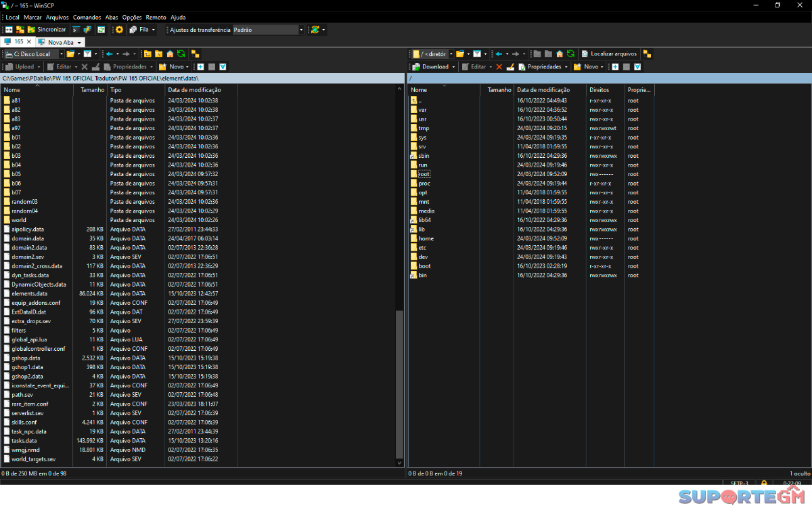This screenshot has width=812, height=508.
Task: Go back in remote panel history
Action: point(499,54)
